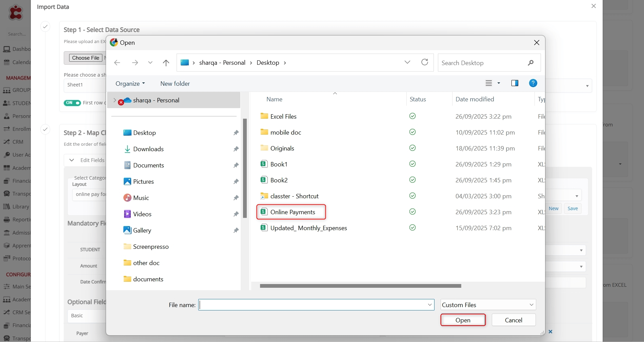Screen dimensions: 644x342
Task: Click the blue Help question mark icon
Action: coord(533,83)
